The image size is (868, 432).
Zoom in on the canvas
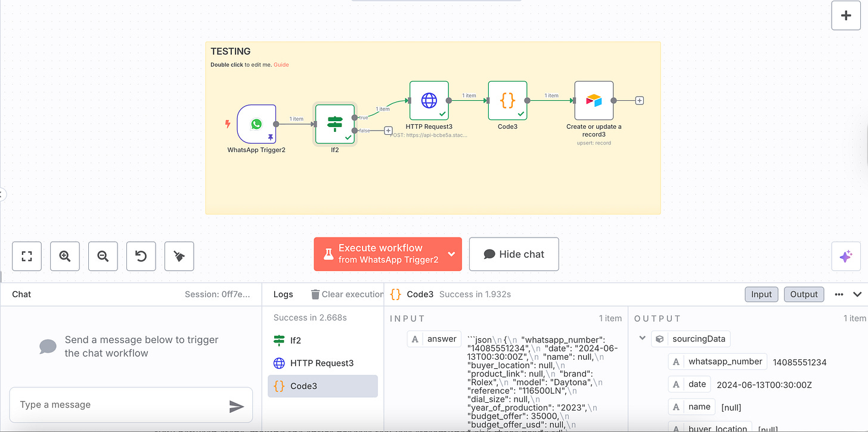click(65, 256)
